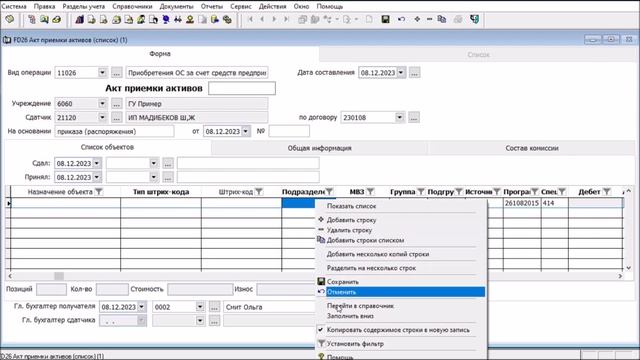640x360 pixels.
Task: Click the floppy disk Save toolbar icon
Action: (385, 19)
